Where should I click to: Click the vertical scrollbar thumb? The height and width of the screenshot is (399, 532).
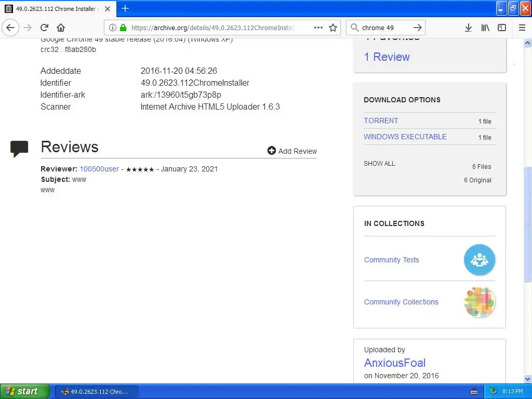pos(527,224)
